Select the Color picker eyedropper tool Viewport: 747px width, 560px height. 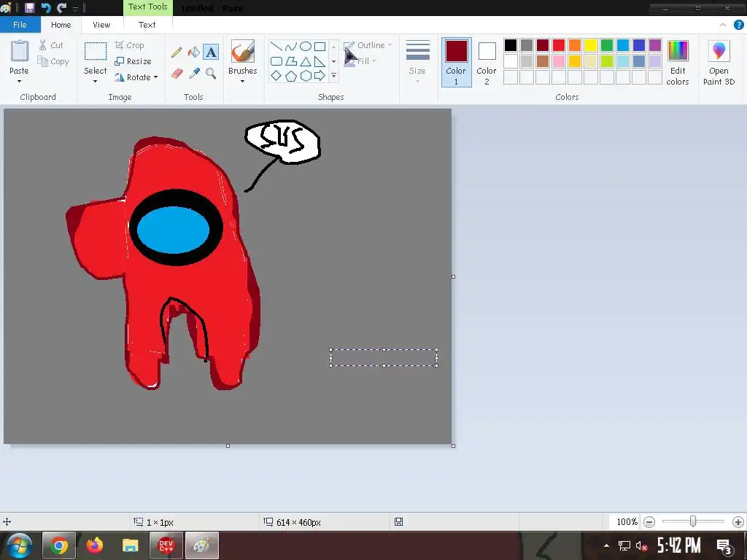194,74
